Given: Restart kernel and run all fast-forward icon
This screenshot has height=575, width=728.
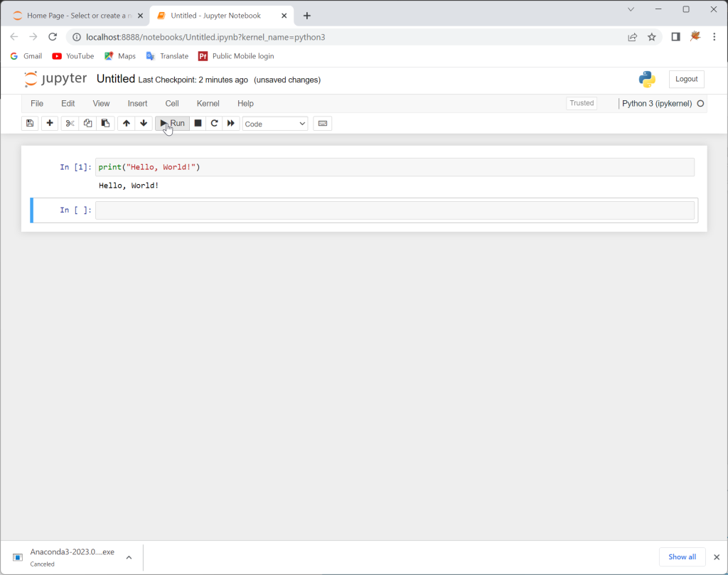Looking at the screenshot, I should 231,124.
